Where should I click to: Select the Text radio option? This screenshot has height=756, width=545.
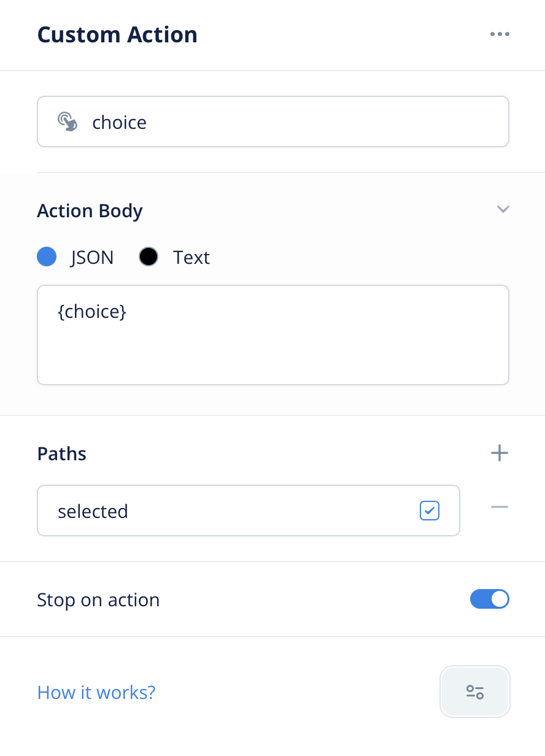coord(149,257)
